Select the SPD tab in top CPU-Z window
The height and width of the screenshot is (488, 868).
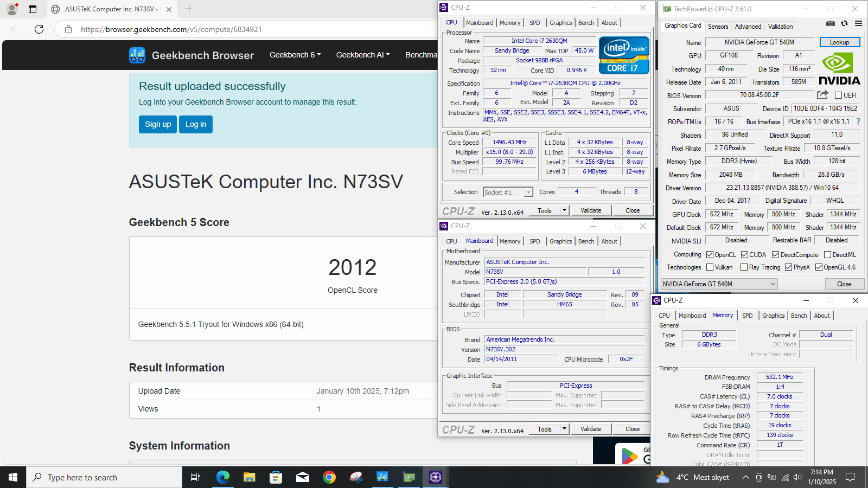tap(535, 23)
